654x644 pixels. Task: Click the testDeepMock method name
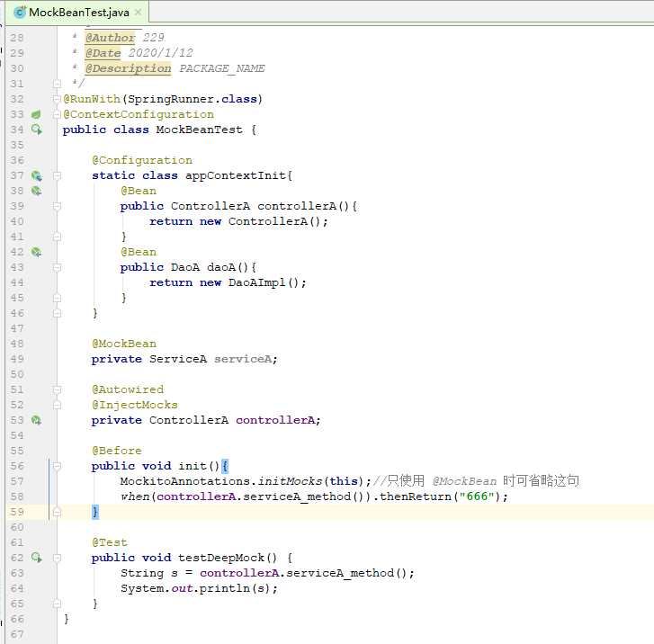[221, 558]
